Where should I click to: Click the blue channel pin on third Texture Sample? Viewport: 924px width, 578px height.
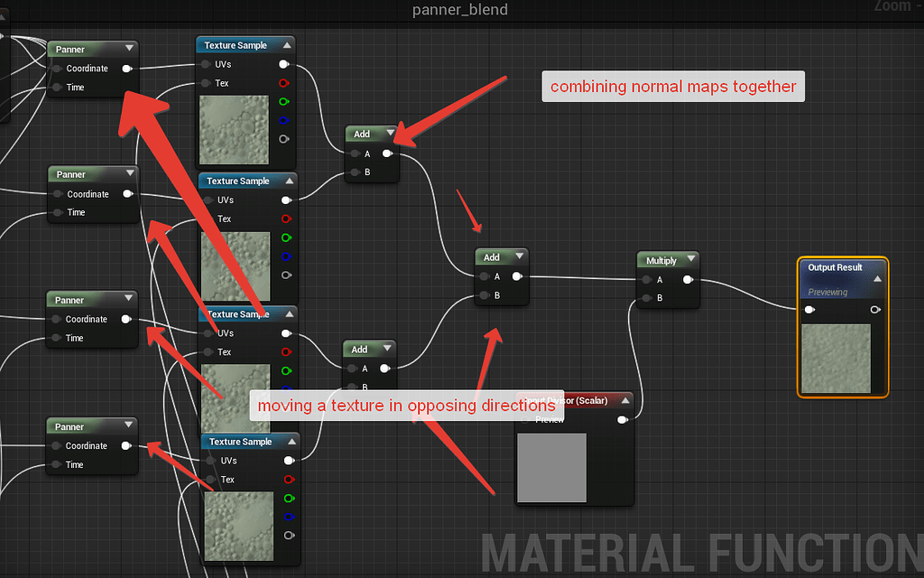[285, 387]
